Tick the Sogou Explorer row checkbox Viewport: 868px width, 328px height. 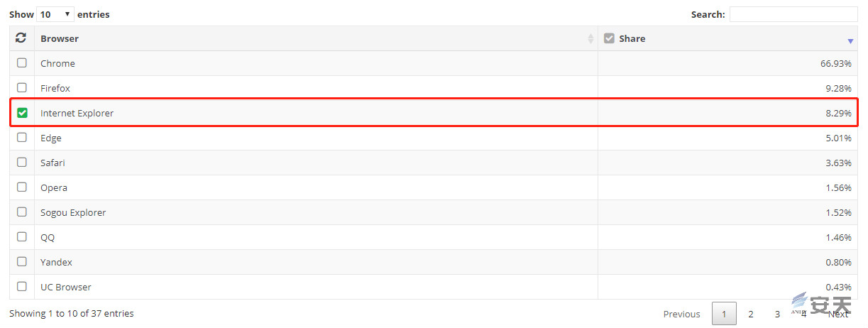(22, 212)
